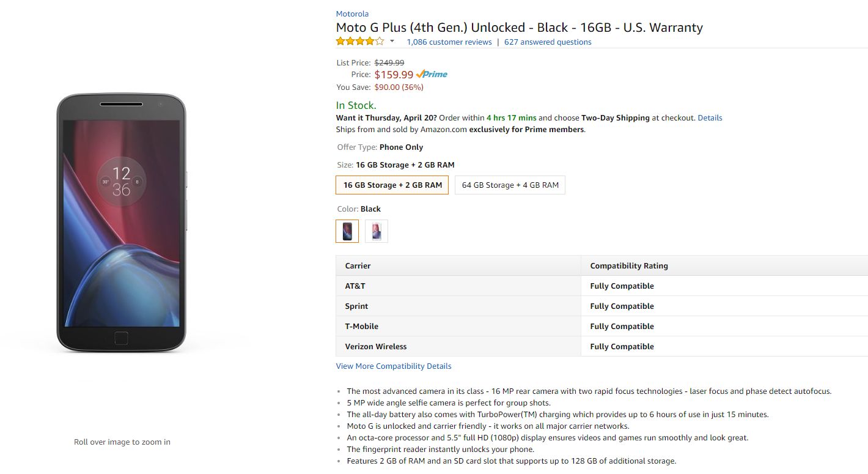Expand the rating breakdown dropdown arrow

click(392, 42)
